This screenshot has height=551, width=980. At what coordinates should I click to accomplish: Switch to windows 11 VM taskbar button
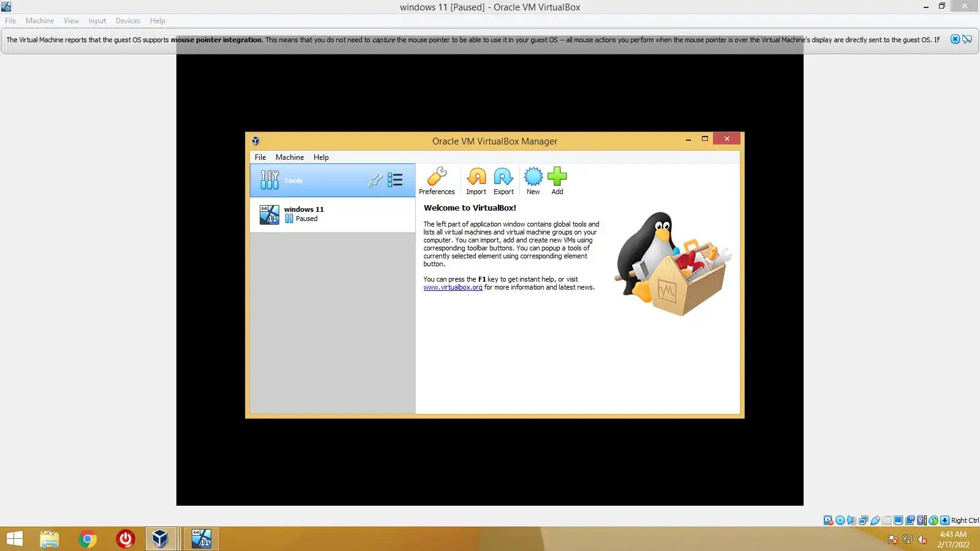pyautogui.click(x=202, y=539)
